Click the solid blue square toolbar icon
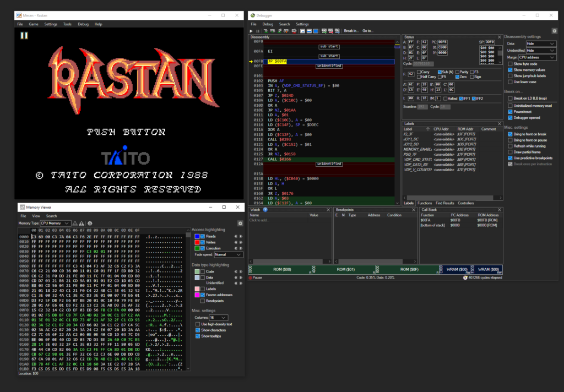This screenshot has height=392, width=564. pyautogui.click(x=316, y=31)
